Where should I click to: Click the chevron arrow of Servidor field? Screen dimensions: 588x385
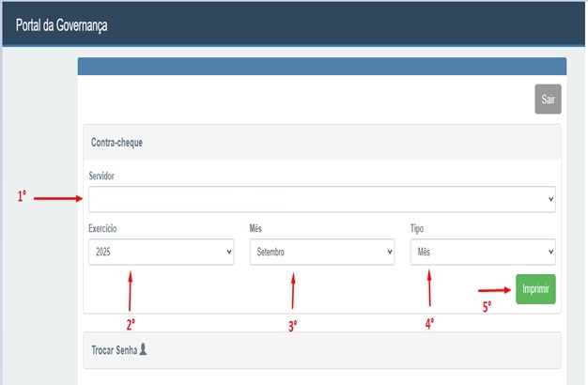549,200
